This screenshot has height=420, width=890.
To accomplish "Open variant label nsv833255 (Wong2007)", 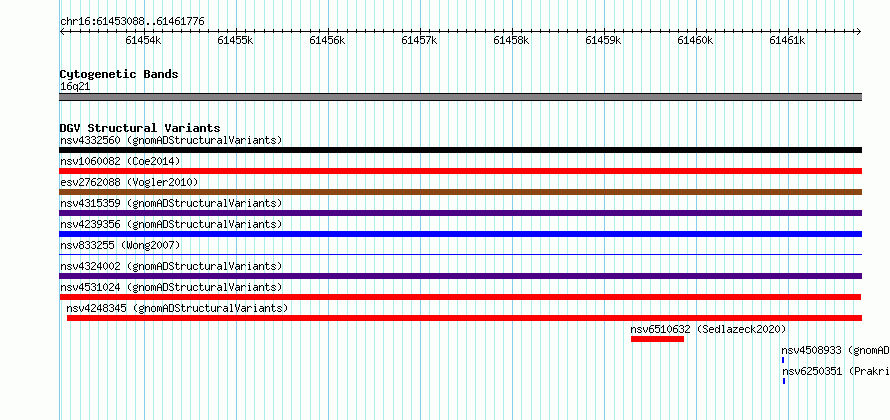I will [x=120, y=245].
